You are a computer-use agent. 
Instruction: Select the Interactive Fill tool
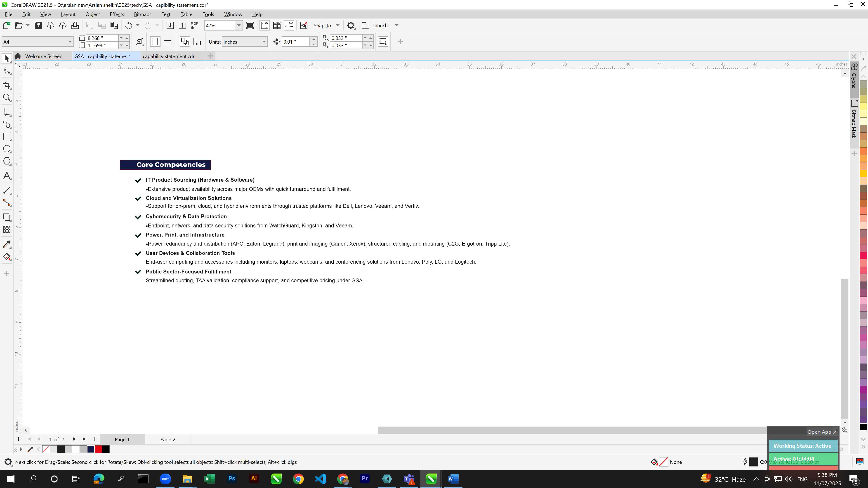click(x=7, y=257)
